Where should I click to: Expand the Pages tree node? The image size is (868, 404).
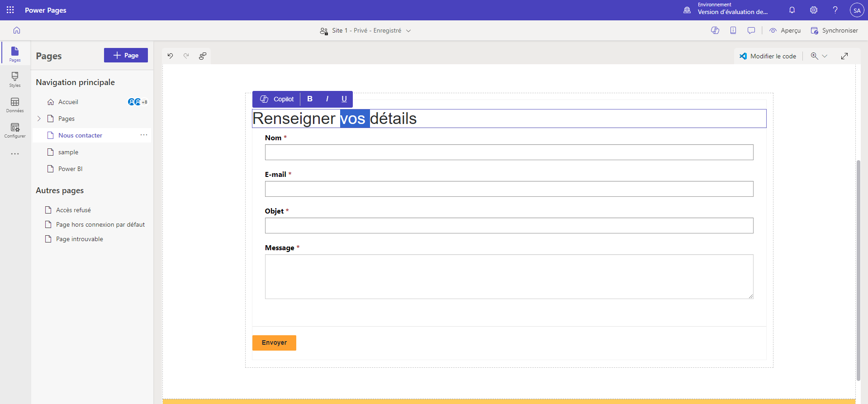click(x=39, y=119)
